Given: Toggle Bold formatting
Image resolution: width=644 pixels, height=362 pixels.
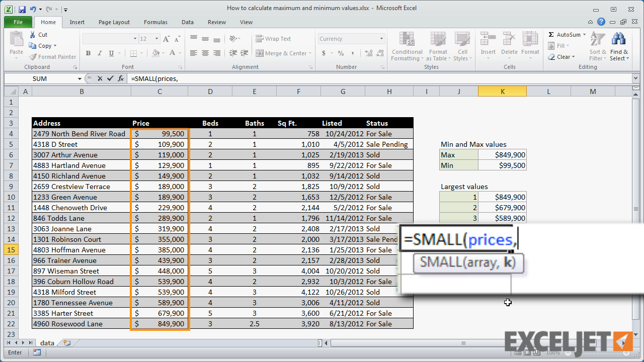Looking at the screenshot, I should pyautogui.click(x=88, y=53).
